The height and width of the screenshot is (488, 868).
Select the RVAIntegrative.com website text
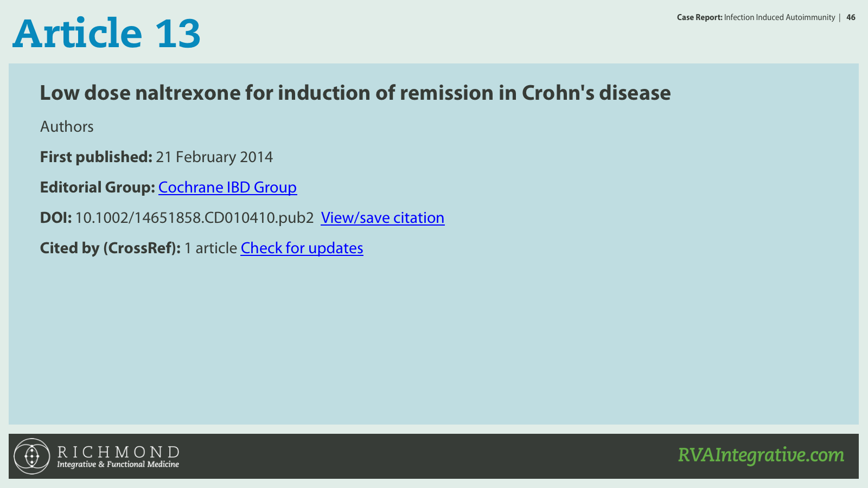761,455
